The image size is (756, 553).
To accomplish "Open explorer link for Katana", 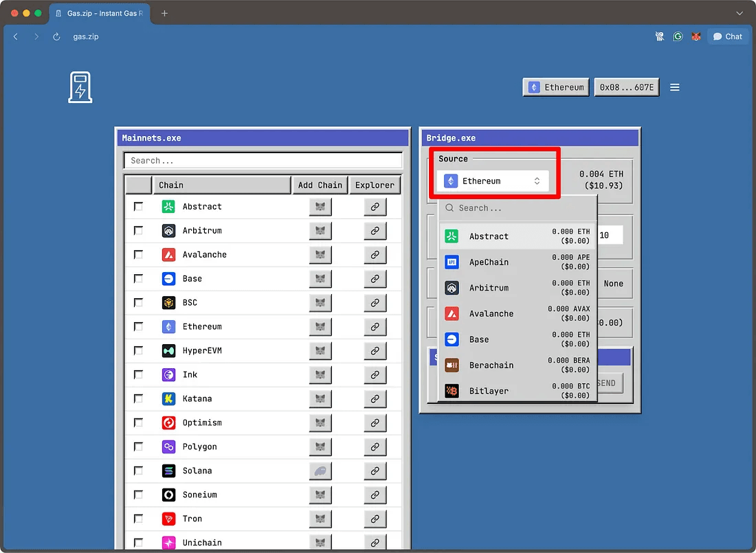I will click(375, 398).
